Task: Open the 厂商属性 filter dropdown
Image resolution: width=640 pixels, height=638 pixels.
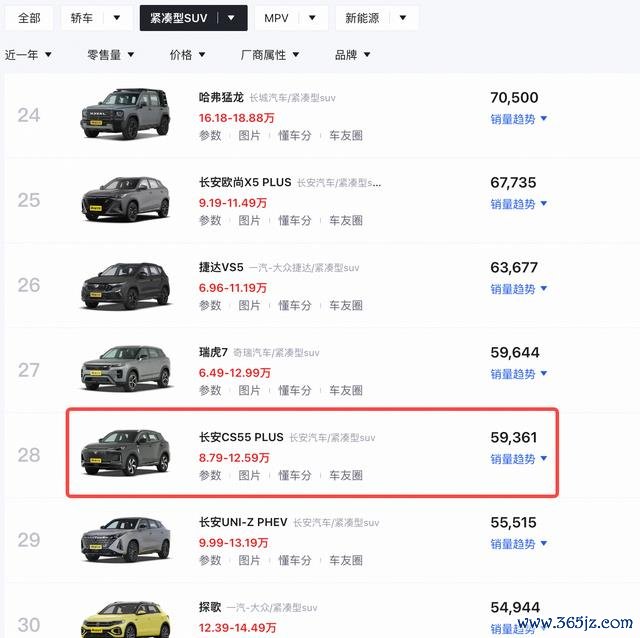Action: coord(270,55)
